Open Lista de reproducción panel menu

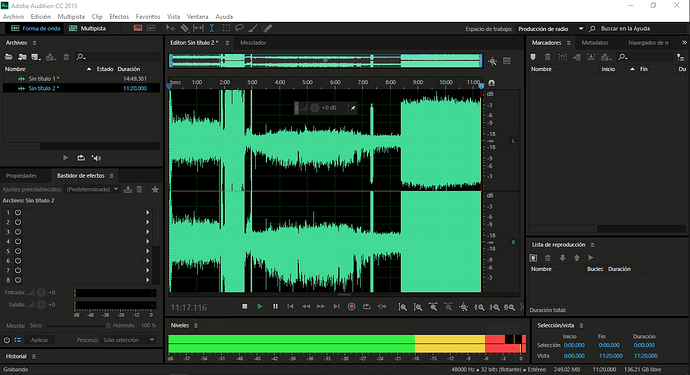(592, 245)
